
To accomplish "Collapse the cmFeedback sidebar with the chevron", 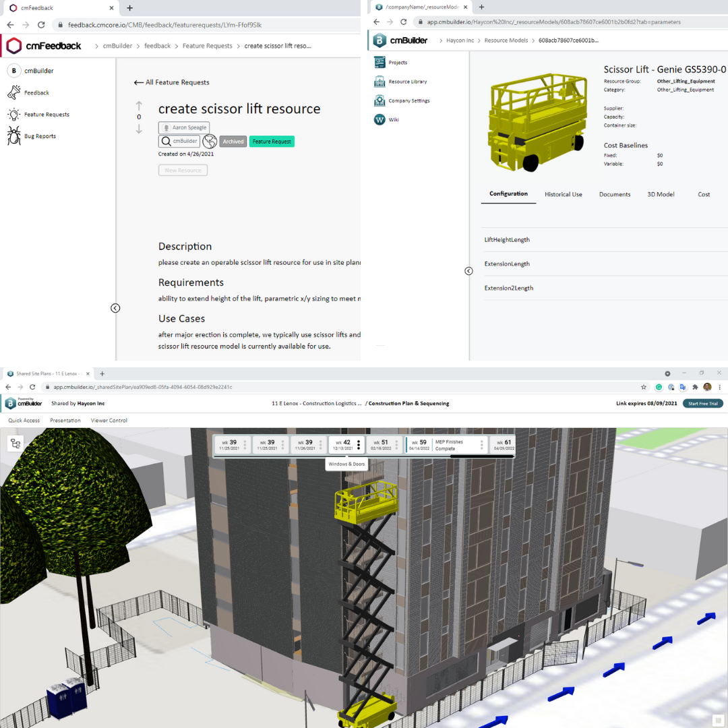I will (116, 308).
